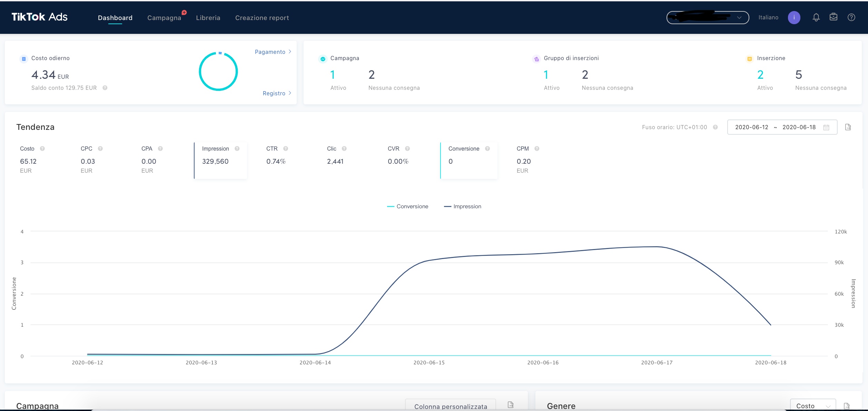Screen dimensions: 868x411
Task: Open the notifications bell icon
Action: point(816,17)
